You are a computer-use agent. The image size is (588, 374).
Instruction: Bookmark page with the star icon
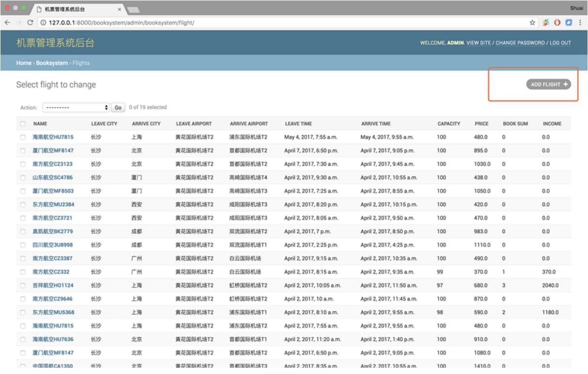pyautogui.click(x=532, y=23)
